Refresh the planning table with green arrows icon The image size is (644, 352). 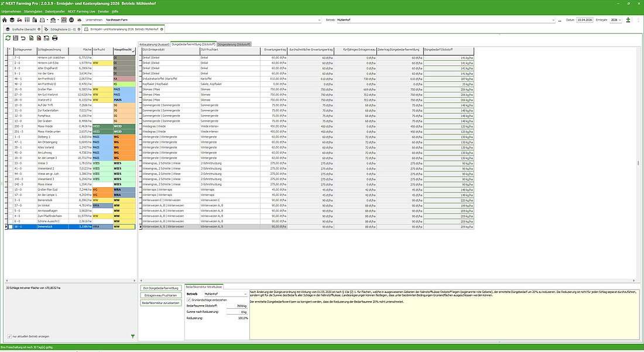click(x=8, y=38)
